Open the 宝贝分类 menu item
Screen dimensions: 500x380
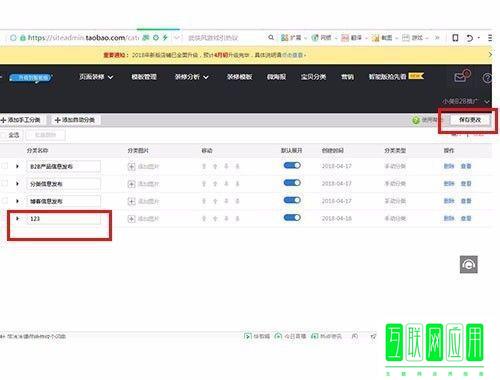[313, 77]
